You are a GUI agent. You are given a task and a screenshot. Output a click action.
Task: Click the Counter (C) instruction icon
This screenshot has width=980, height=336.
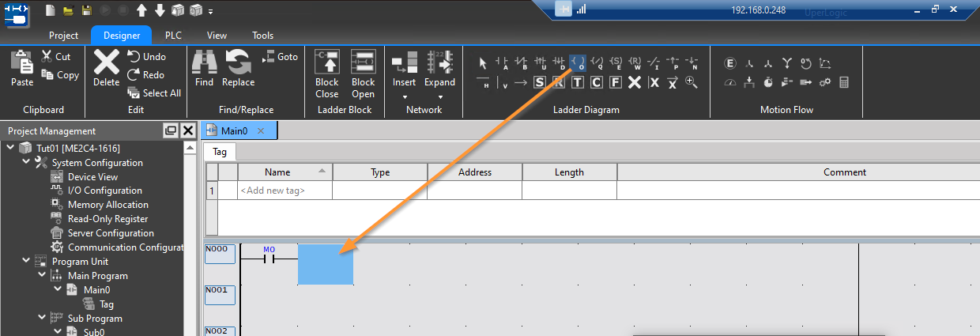pyautogui.click(x=597, y=82)
